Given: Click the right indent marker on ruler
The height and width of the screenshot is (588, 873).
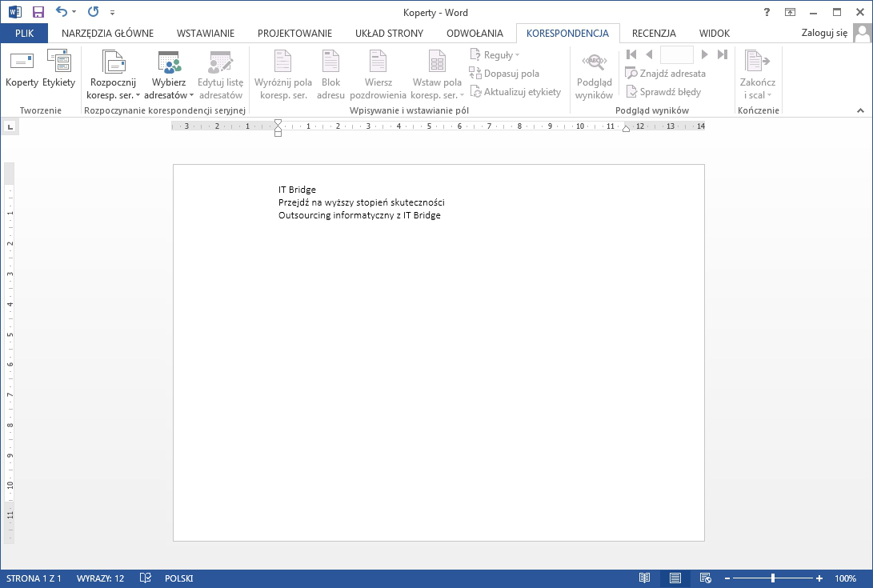Looking at the screenshot, I should (x=626, y=129).
